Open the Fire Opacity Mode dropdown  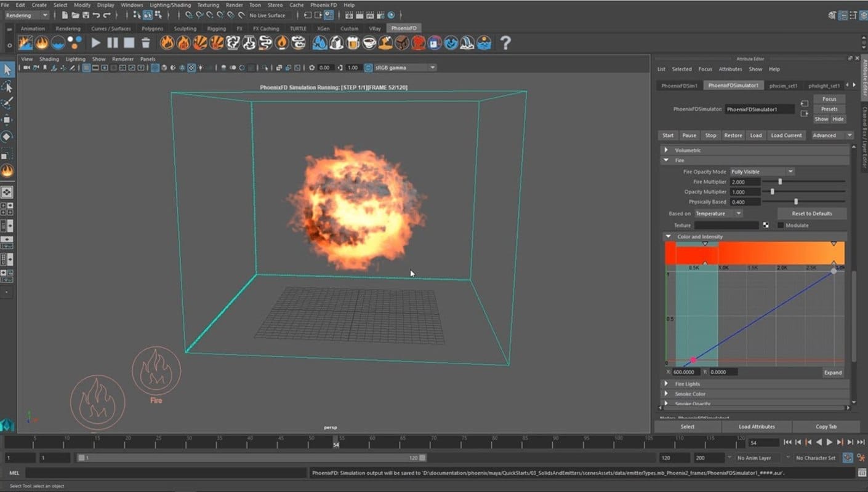pos(762,172)
